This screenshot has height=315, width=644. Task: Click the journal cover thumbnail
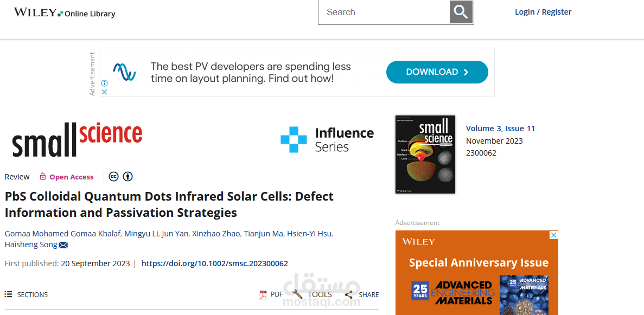coord(425,154)
